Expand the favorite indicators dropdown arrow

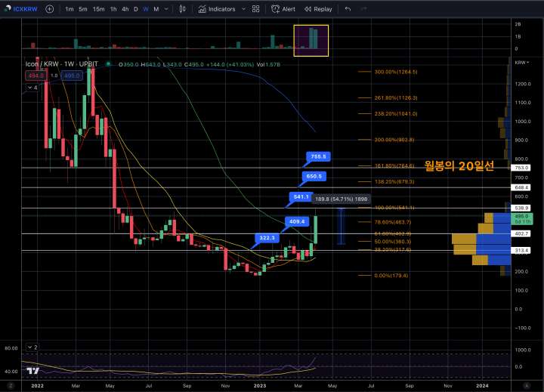[x=243, y=9]
